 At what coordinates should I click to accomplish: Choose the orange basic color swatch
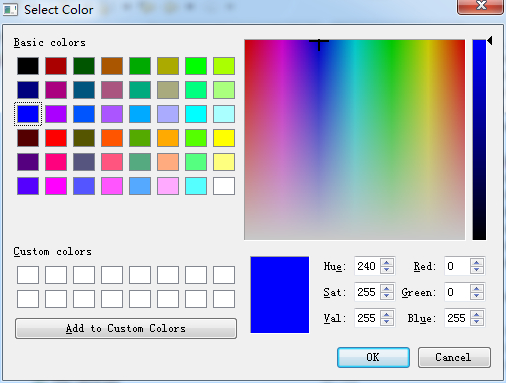[x=168, y=138]
